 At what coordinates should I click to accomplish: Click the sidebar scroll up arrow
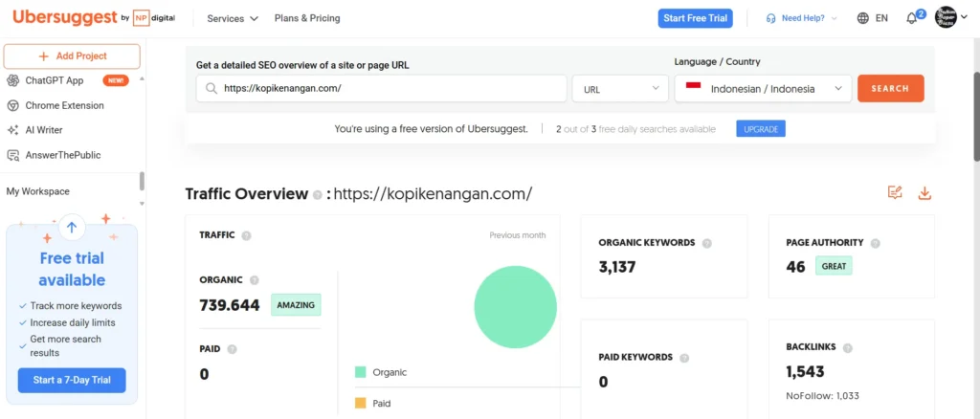[x=142, y=78]
